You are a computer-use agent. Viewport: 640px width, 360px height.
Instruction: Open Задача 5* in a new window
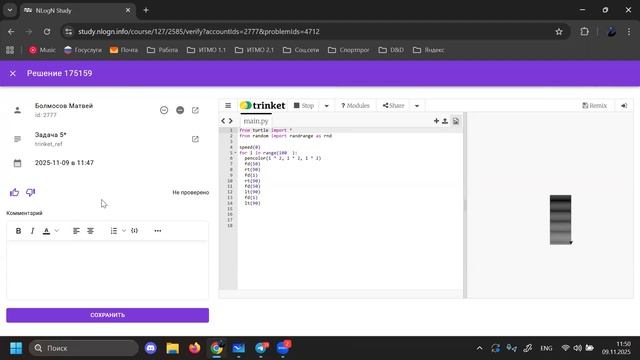[195, 139]
